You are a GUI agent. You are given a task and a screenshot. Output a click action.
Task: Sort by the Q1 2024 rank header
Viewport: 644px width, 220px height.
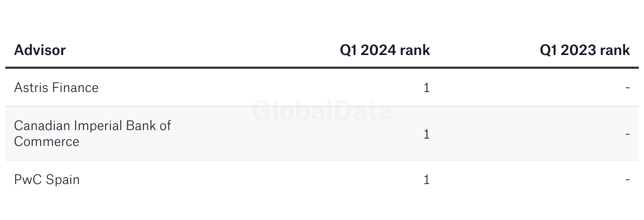click(385, 50)
